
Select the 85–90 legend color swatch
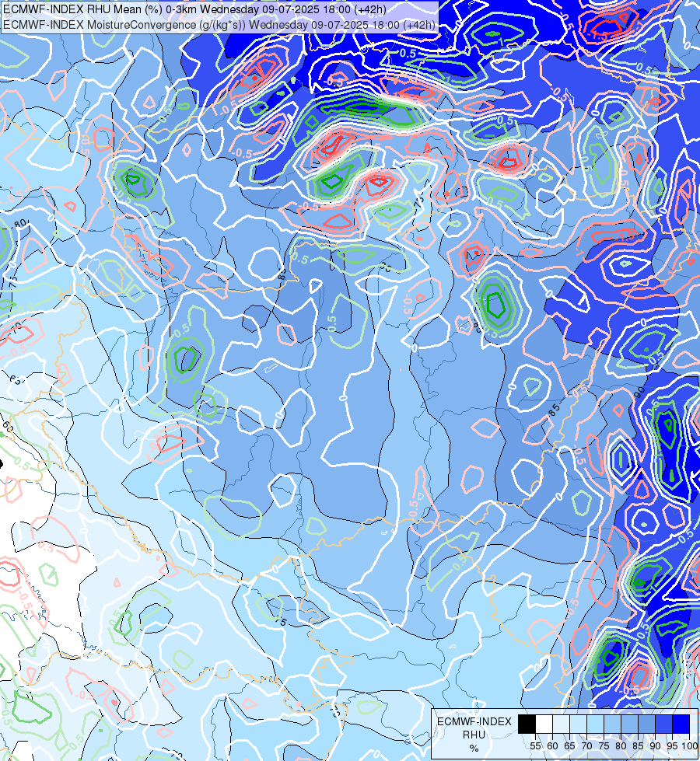646,724
